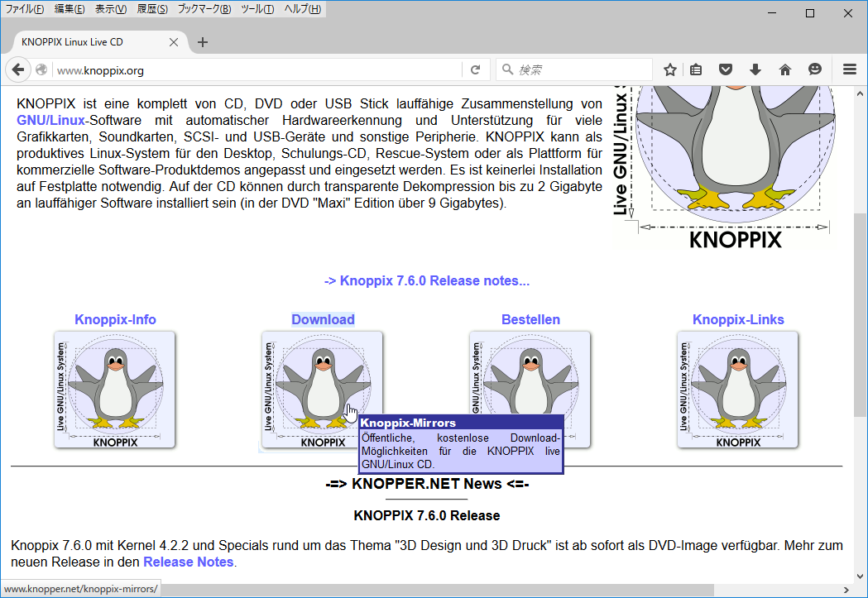Click the Download penguin thumbnail
This screenshot has width=868, height=598.
pos(322,390)
